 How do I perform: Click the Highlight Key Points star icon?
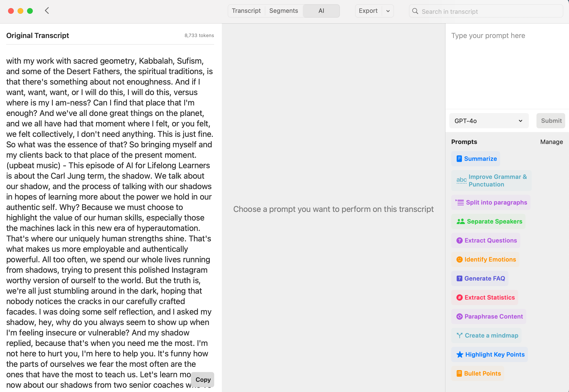pyautogui.click(x=460, y=354)
